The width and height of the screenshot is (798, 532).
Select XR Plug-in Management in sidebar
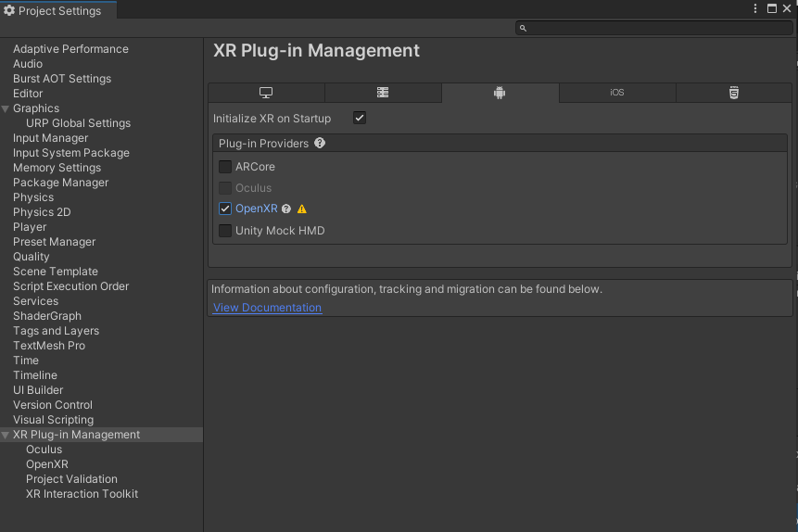(x=76, y=435)
